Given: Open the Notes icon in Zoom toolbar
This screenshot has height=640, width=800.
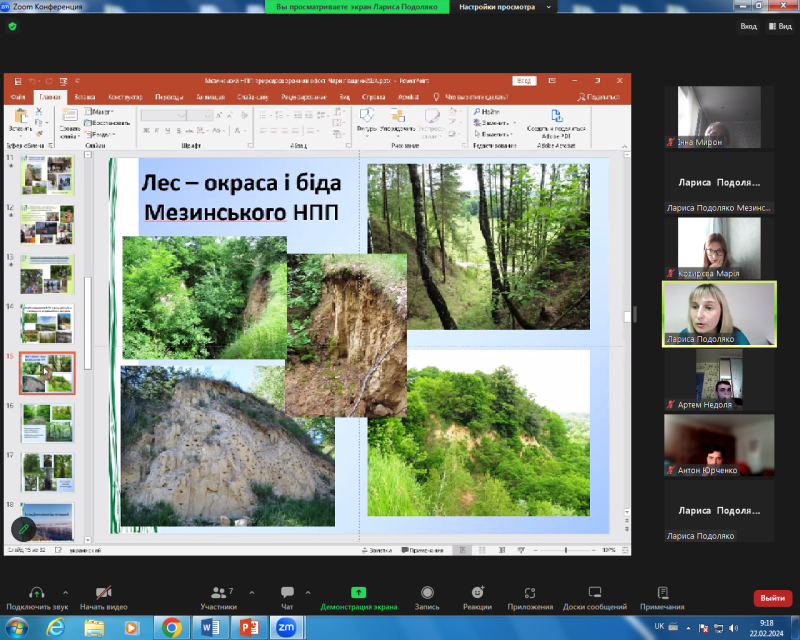Looking at the screenshot, I should pyautogui.click(x=662, y=592).
